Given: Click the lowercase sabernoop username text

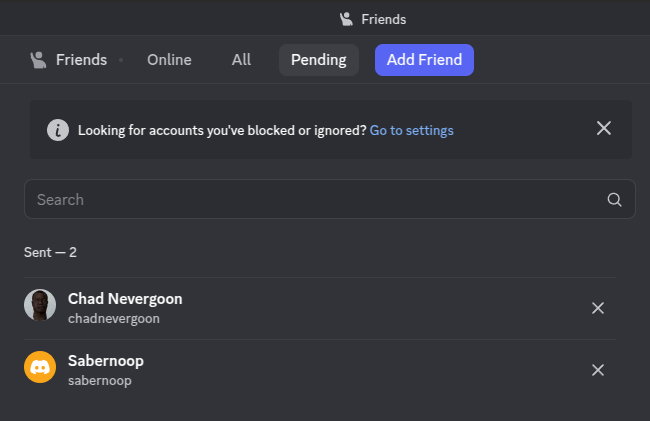Looking at the screenshot, I should click(99, 380).
